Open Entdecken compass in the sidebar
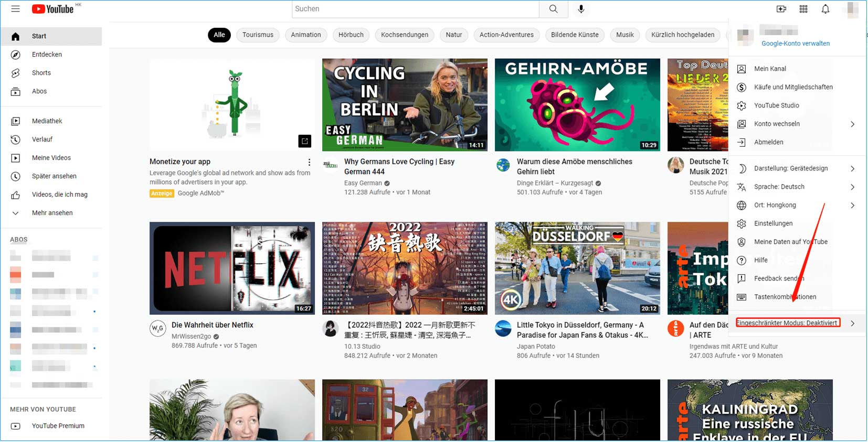 coord(51,55)
